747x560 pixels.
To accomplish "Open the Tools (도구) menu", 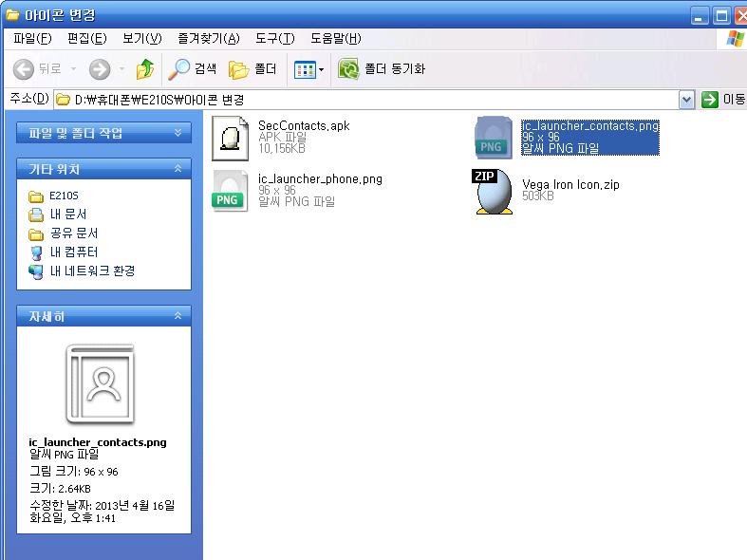I will tap(274, 39).
